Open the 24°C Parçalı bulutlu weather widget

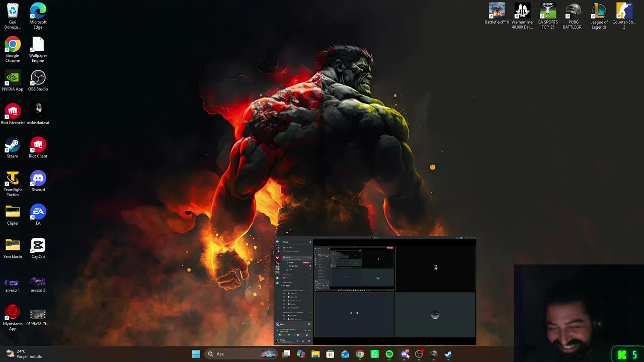pyautogui.click(x=24, y=354)
